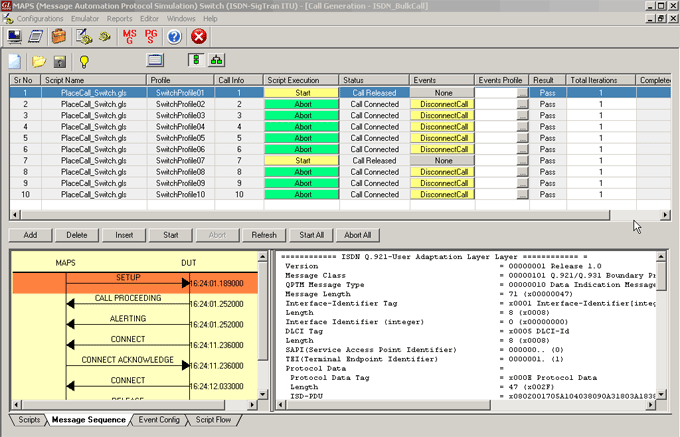
Task: Save using the floppy disk icon
Action: click(60, 61)
